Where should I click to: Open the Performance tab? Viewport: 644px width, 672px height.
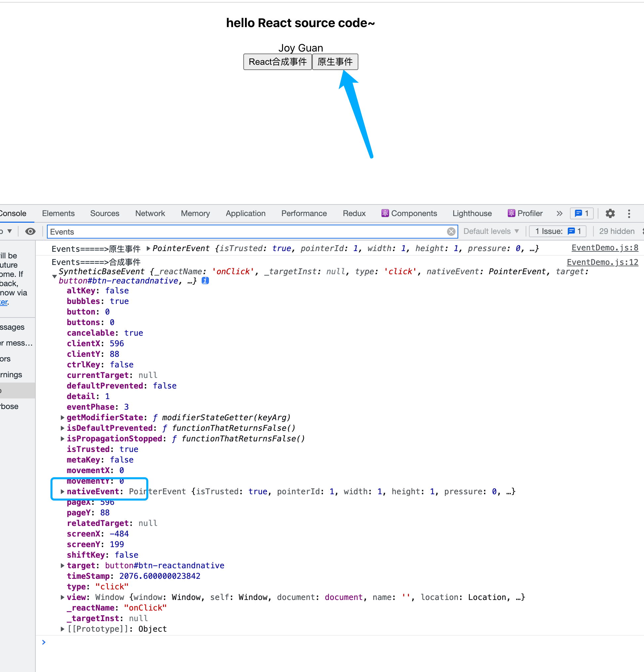tap(304, 213)
